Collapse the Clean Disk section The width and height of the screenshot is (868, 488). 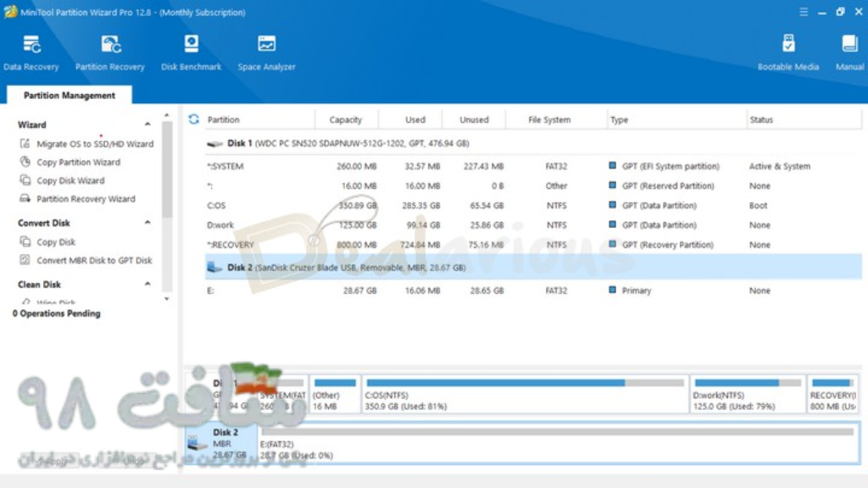tap(147, 284)
